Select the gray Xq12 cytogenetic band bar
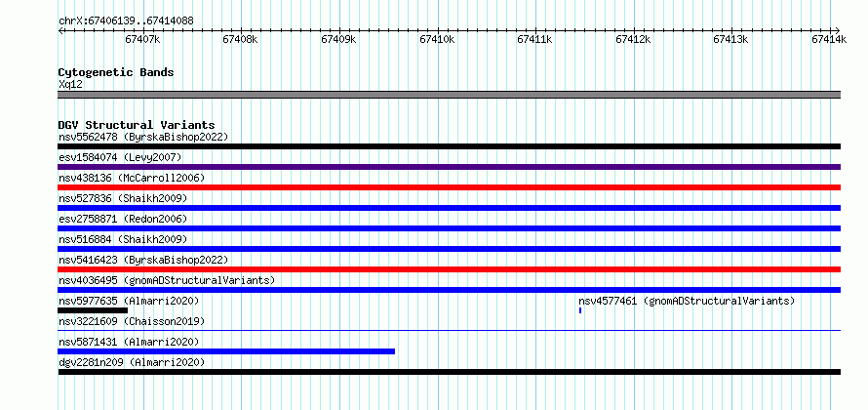 (449, 95)
